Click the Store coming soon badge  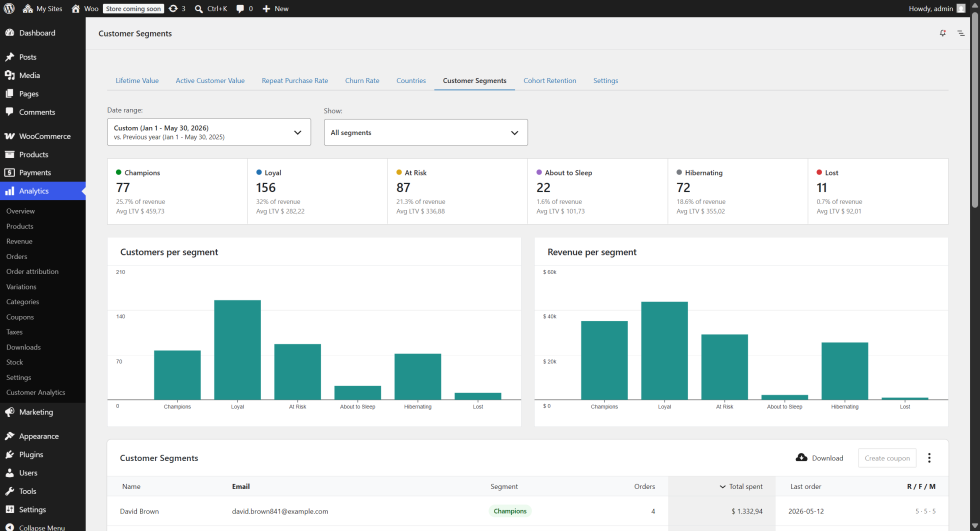click(133, 9)
